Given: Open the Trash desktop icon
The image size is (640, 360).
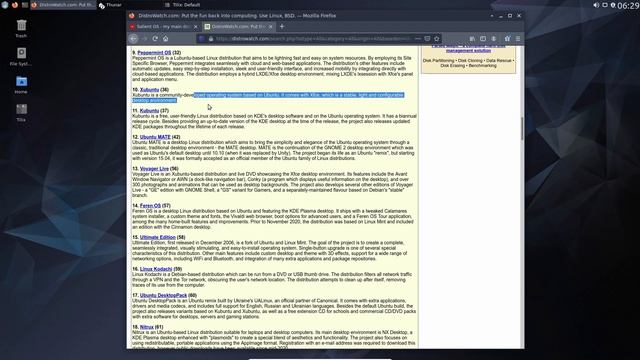Looking at the screenshot, I should [x=21, y=29].
